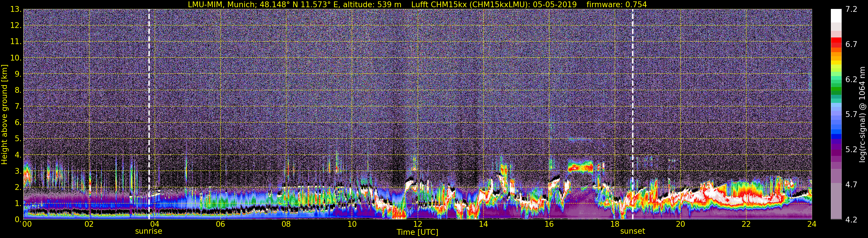Viewport: 868px width, 238px height.
Task: Click the time axis tick label 18
Action: tap(614, 224)
